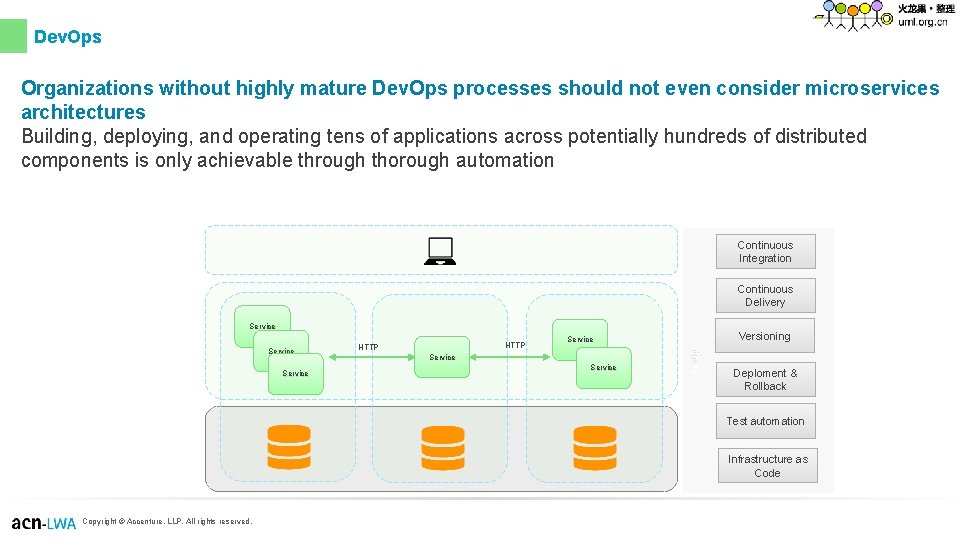Click the stick-figure people logo
This screenshot has width=960, height=540.
tap(853, 15)
